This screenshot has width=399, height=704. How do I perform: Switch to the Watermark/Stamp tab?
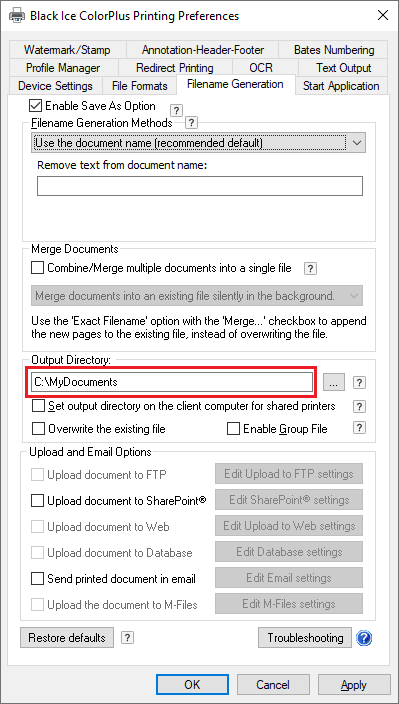[x=67, y=49]
